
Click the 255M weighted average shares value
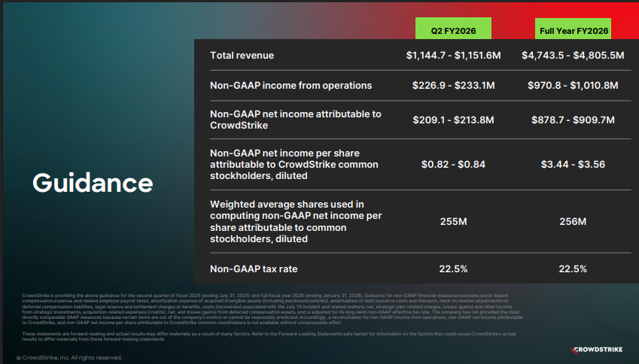tap(453, 221)
